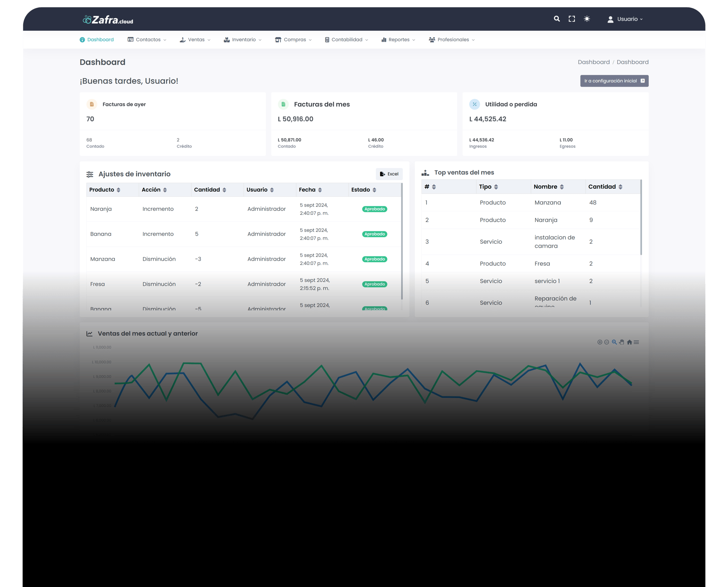Sort inventory table by Usuario
Viewport: 728px width, 587px height.
click(272, 190)
